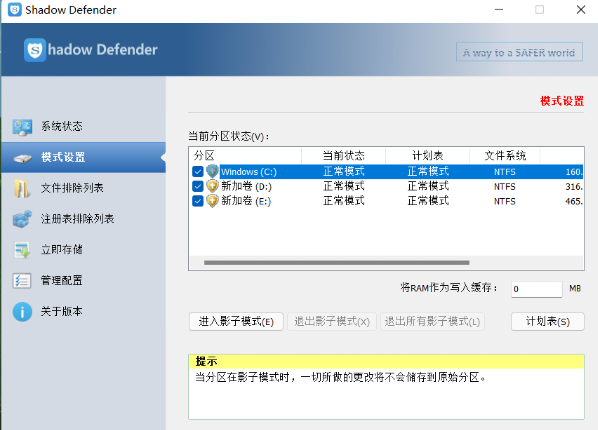Click the 正常模式 current status for E:
The width and height of the screenshot is (598, 430).
click(x=344, y=201)
